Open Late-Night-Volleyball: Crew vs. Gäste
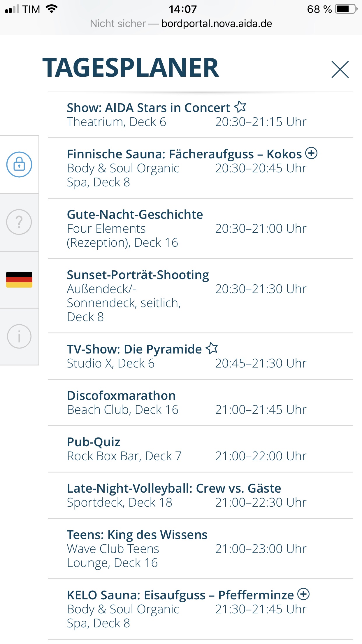This screenshot has height=644, width=362. point(174,489)
